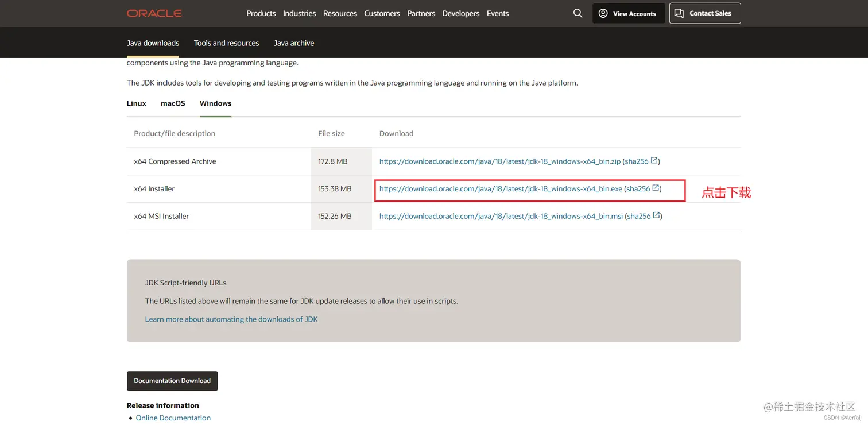Click the 172.8 MB file size
The image size is (868, 425).
tap(333, 161)
